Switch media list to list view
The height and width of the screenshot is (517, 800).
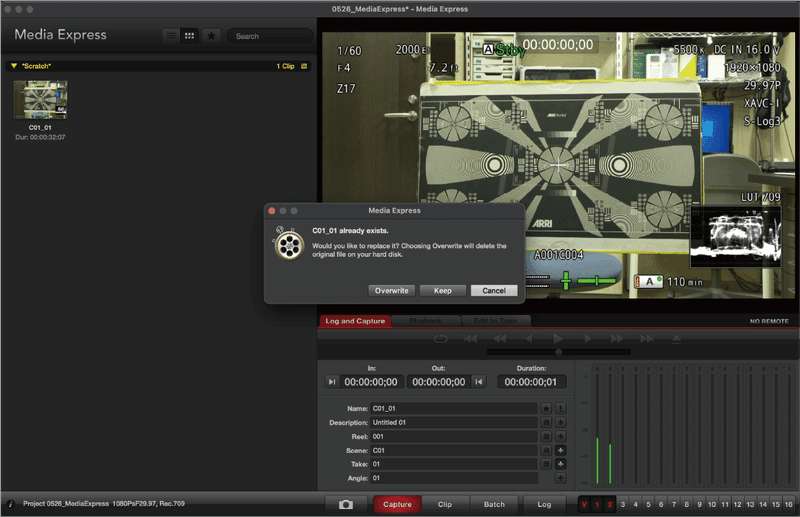coord(171,36)
